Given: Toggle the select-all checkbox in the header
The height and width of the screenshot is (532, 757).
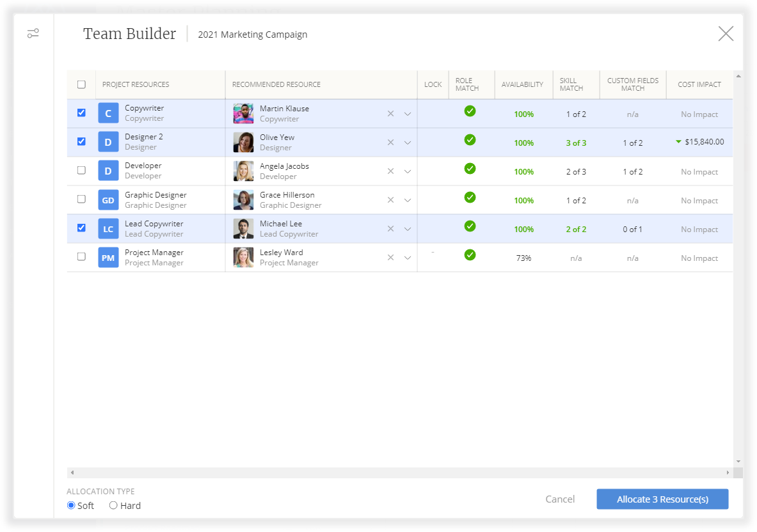Looking at the screenshot, I should point(81,84).
